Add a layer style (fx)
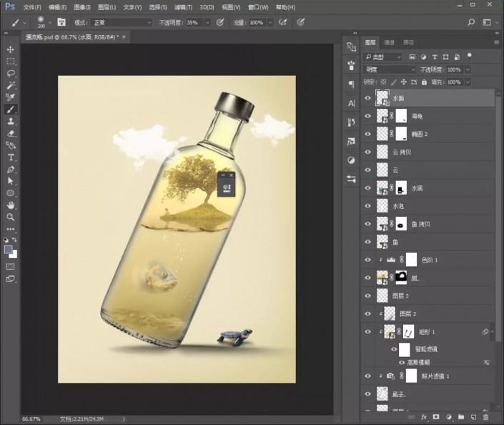This screenshot has width=504, height=425. [x=424, y=417]
